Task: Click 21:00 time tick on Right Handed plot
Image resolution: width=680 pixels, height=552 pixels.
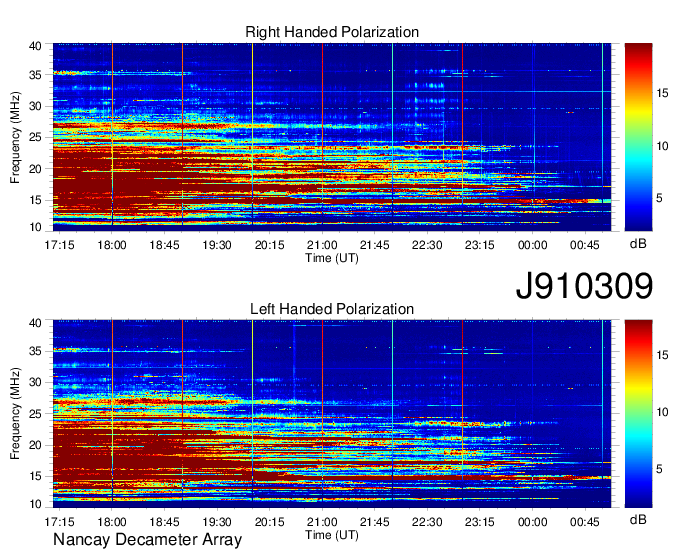Action: coord(322,245)
